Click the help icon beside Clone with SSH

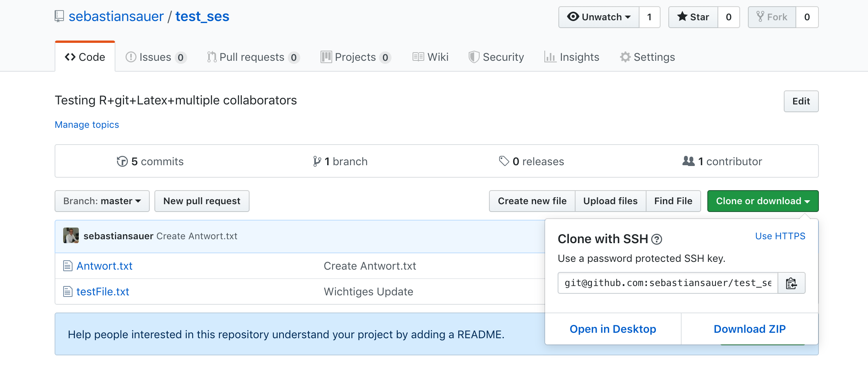(x=657, y=239)
